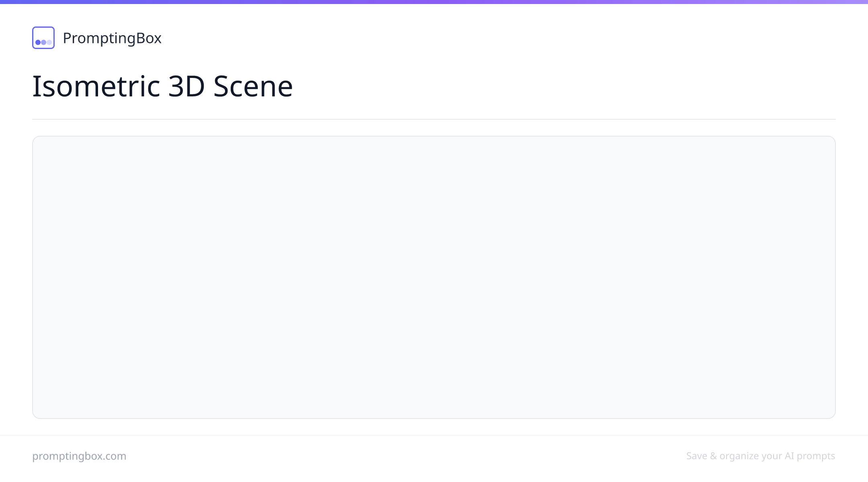Click the middle dot inside the logo
The width and height of the screenshot is (868, 482).
point(43,42)
